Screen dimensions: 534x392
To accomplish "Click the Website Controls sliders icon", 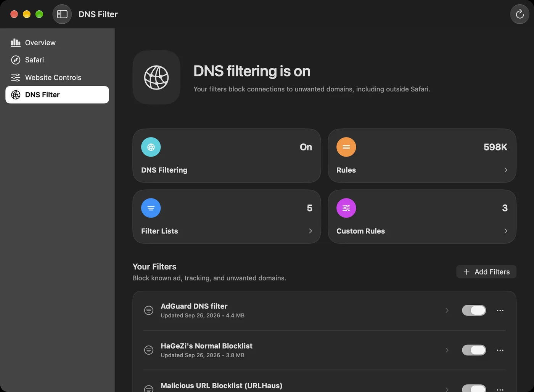I will 16,77.
